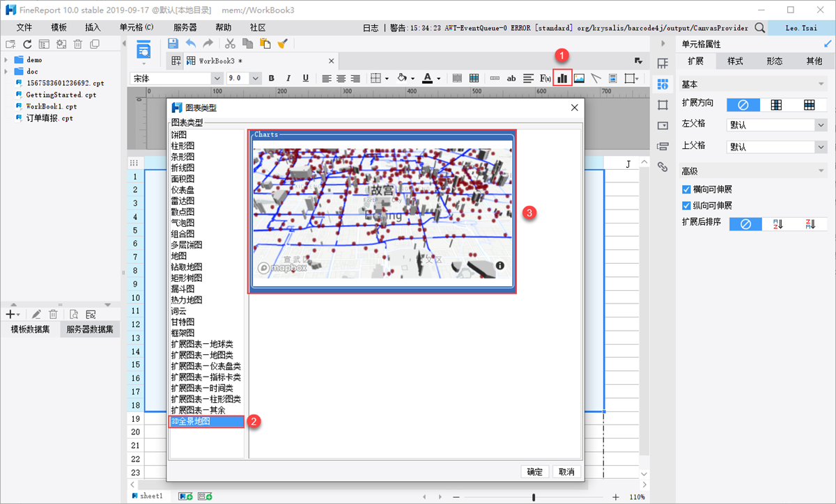Click the insert image icon in toolbar

[579, 78]
